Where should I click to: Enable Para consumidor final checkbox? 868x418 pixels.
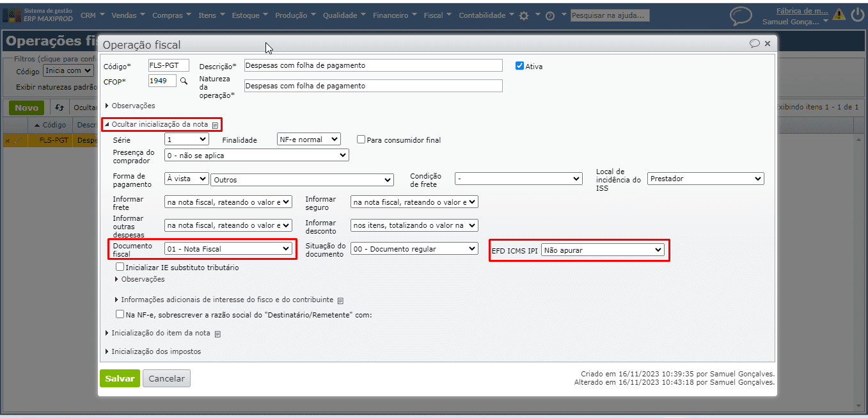point(361,140)
